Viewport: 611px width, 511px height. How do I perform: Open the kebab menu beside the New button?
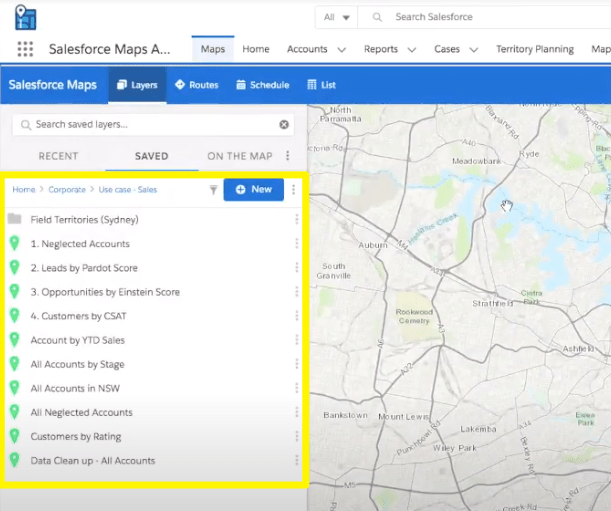pyautogui.click(x=293, y=189)
